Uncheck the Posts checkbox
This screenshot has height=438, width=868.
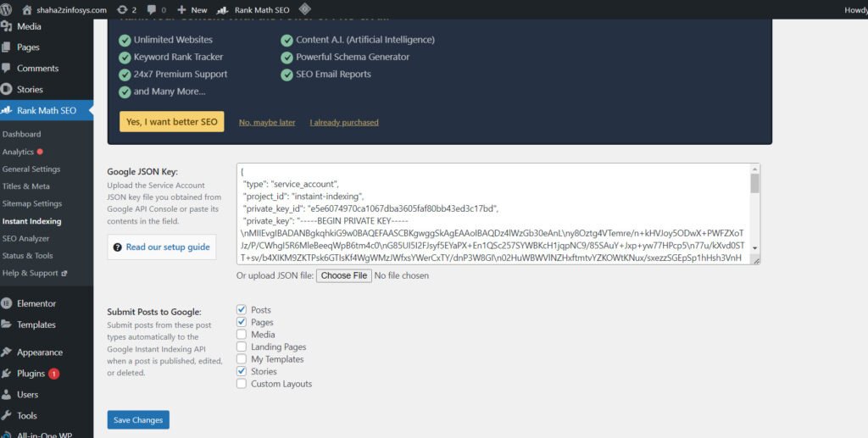242,310
